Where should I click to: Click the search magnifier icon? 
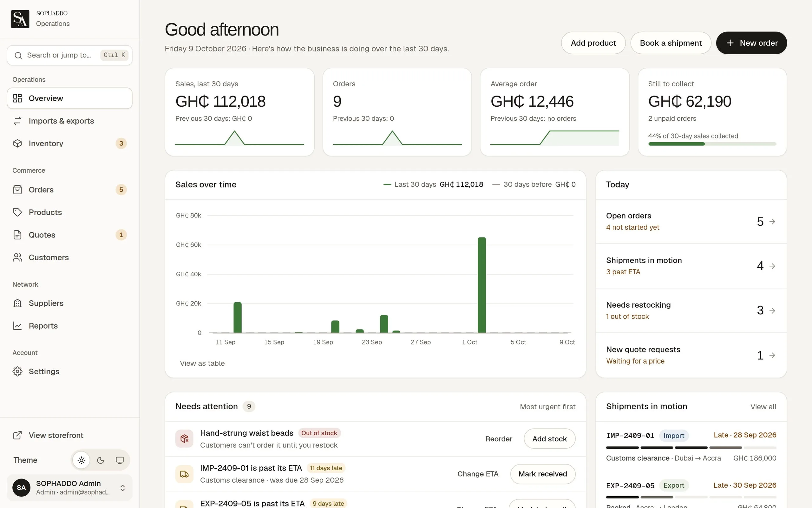(18, 56)
